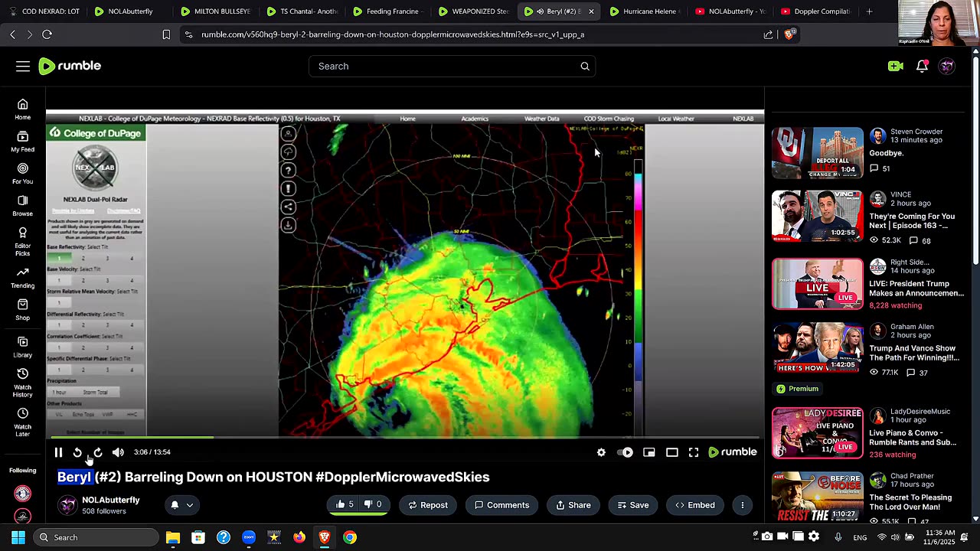Viewport: 980px width, 551px height.
Task: Open Firefox from the taskbar
Action: click(x=299, y=537)
